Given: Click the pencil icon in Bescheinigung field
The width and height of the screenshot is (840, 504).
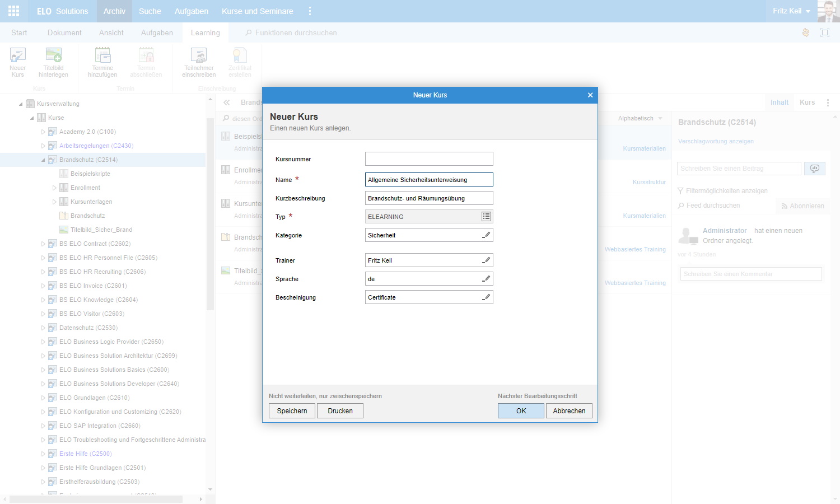Looking at the screenshot, I should coord(486,297).
